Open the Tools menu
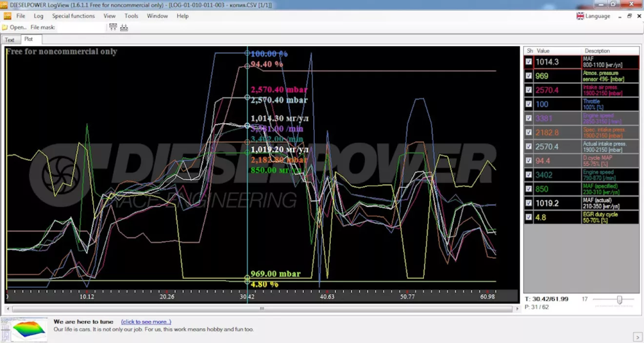 (x=131, y=16)
